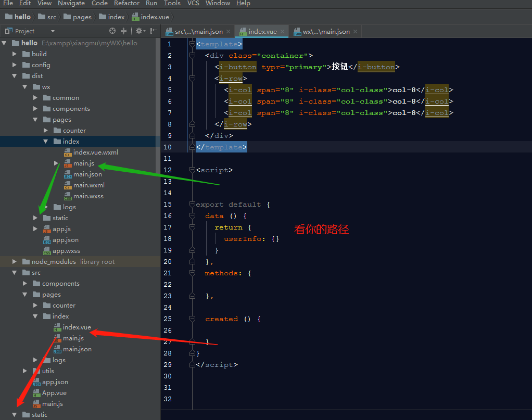Collapse the dist folder
532x420 pixels.
pos(15,75)
